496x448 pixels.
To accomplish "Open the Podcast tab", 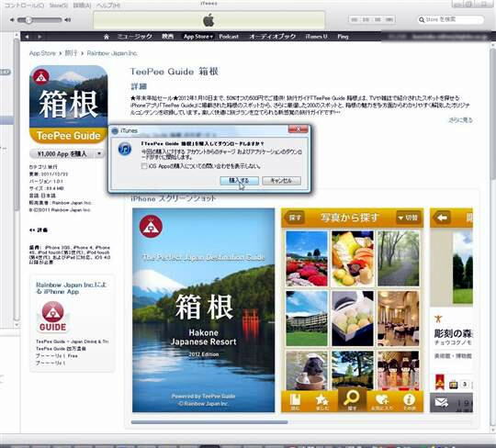I will coord(229,37).
